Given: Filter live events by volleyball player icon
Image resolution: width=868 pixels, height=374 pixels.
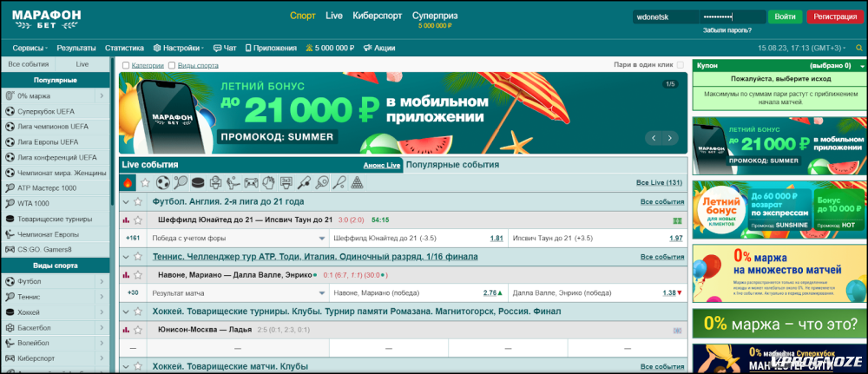Looking at the screenshot, I should (x=233, y=182).
